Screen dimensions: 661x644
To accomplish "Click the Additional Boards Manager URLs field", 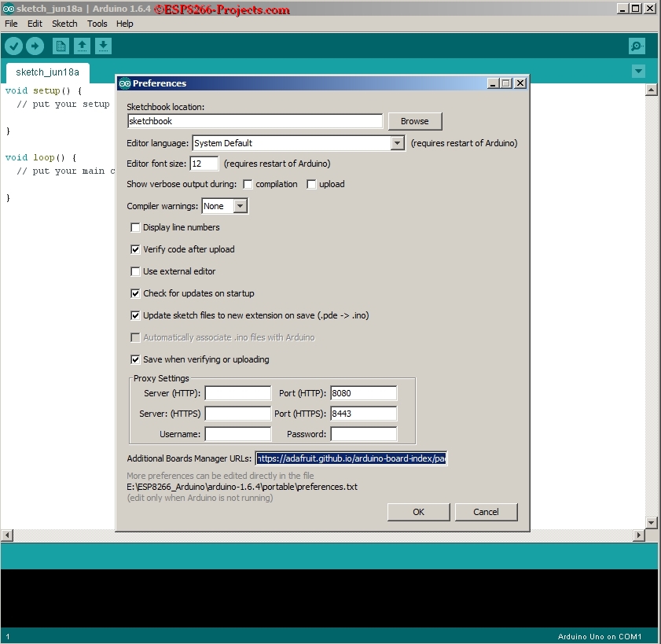I will 351,458.
